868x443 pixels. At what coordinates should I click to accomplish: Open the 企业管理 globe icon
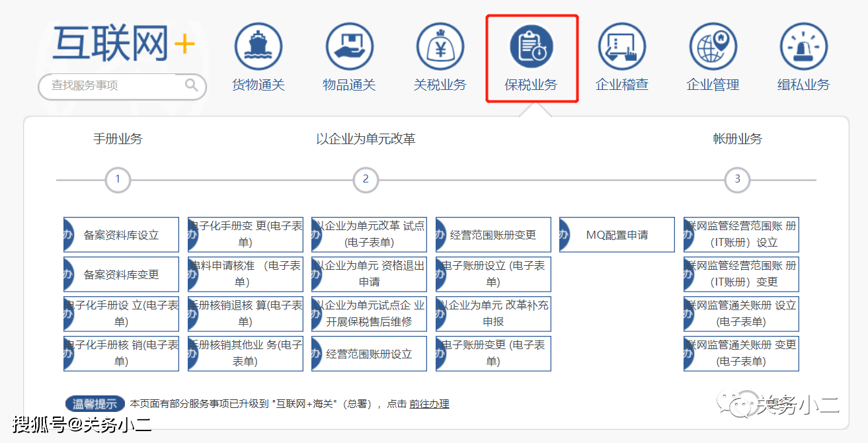point(713,46)
